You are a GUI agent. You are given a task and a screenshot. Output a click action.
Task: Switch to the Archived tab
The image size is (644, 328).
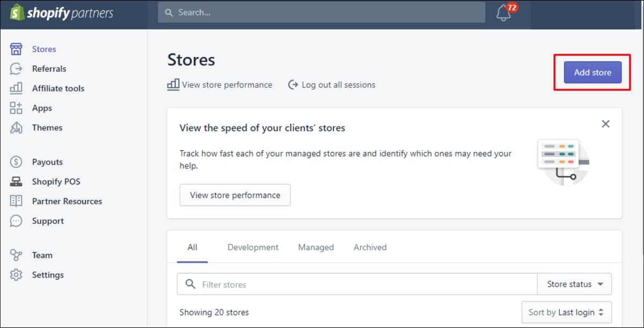tap(370, 247)
